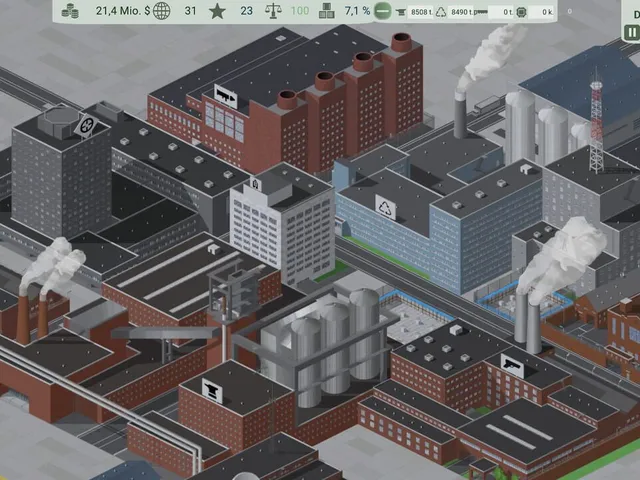Viewport: 640px width, 480px height.
Task: Click the stacked boxes market share icon
Action: (x=327, y=11)
